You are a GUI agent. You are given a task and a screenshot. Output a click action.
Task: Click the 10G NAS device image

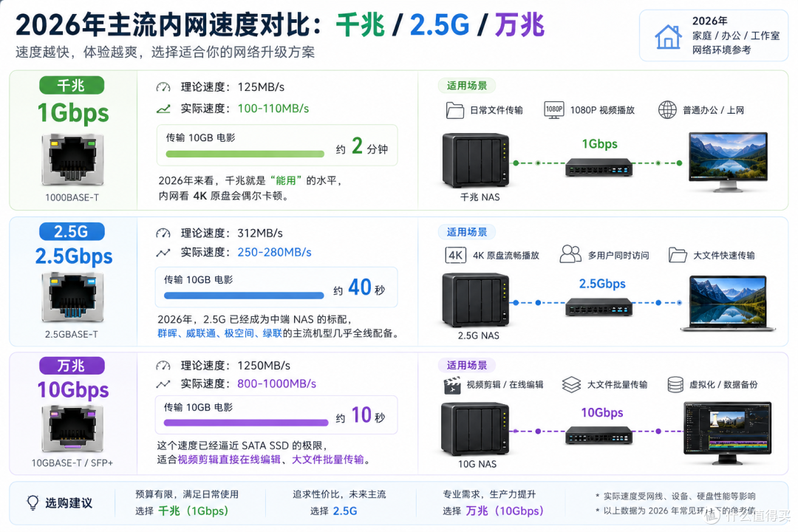(x=475, y=429)
